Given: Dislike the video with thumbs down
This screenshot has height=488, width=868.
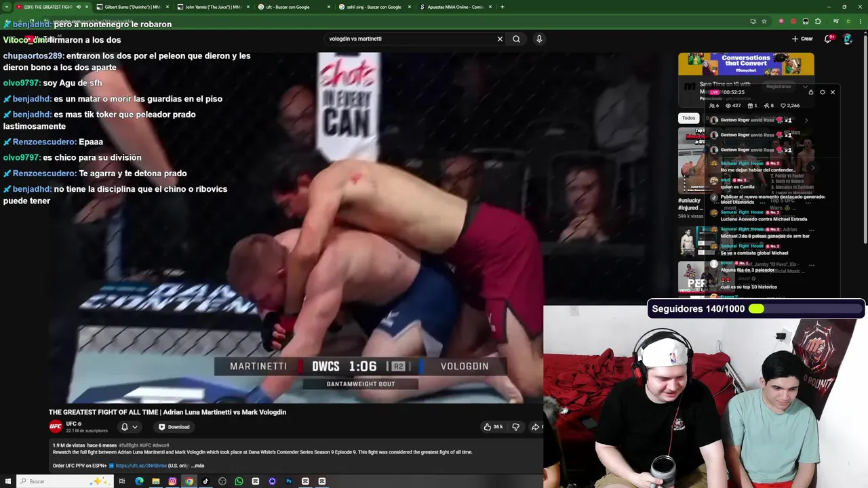Looking at the screenshot, I should tap(515, 427).
